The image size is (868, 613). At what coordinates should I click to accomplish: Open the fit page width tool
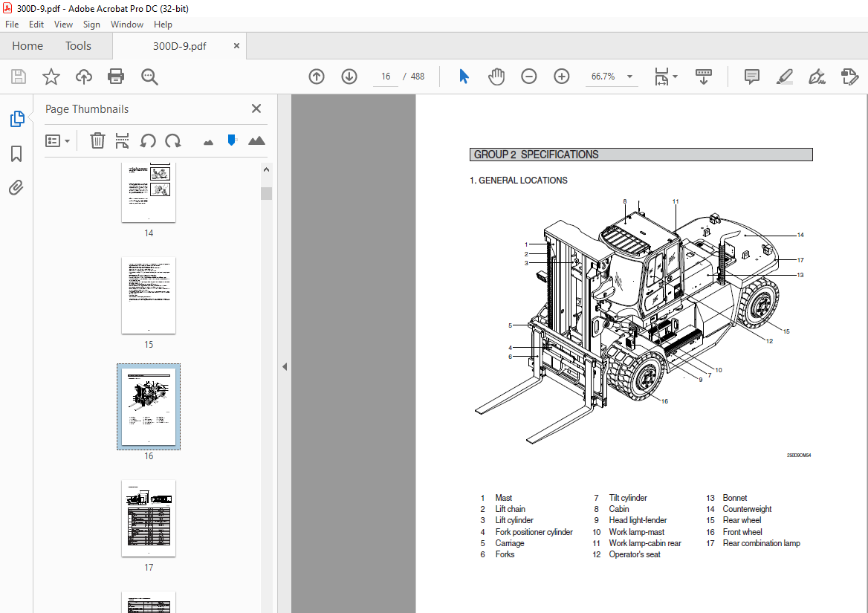click(661, 77)
